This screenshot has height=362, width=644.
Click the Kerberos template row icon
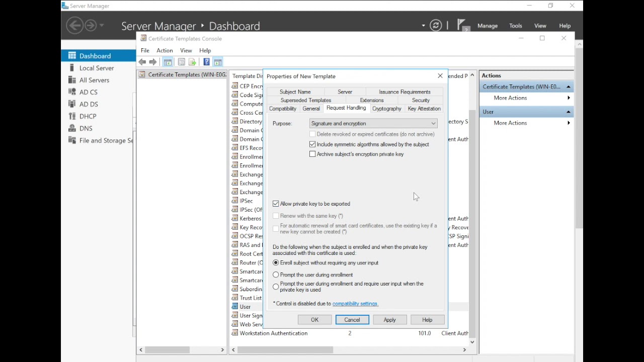click(x=234, y=218)
